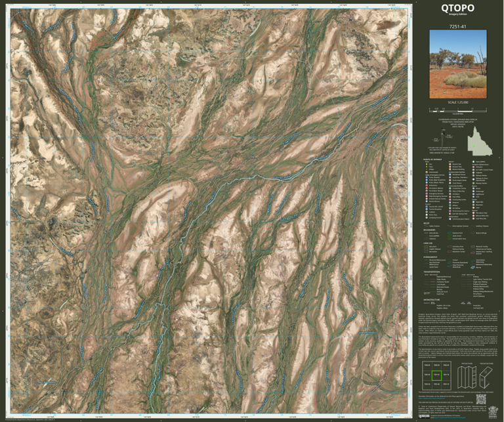The image size is (504, 422).
Task: Click the Art Gallery legend symbol
Action: pos(450,208)
